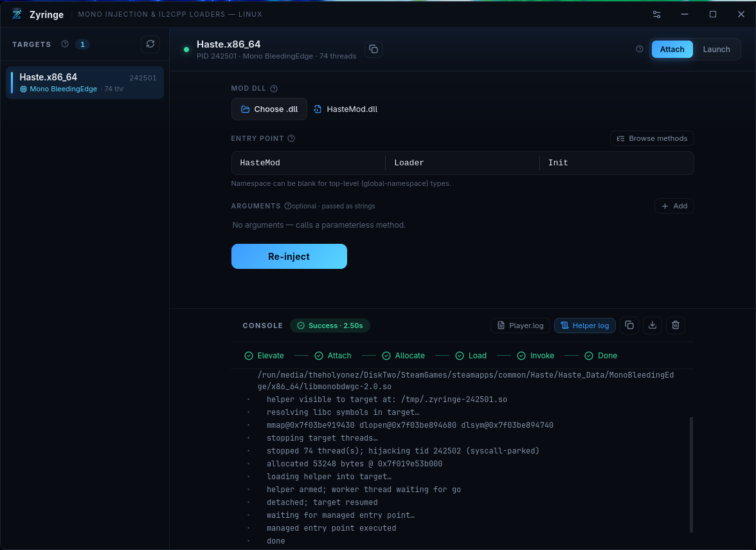Select the Haste.x86_64 target in sidebar
The width and height of the screenshot is (756, 550).
(x=85, y=83)
